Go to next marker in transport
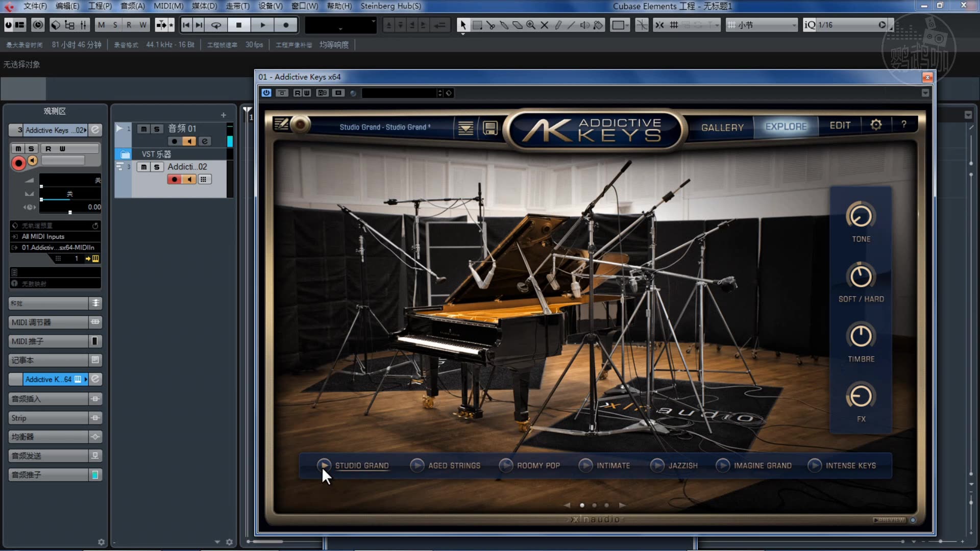Image resolution: width=980 pixels, height=551 pixels. click(199, 25)
